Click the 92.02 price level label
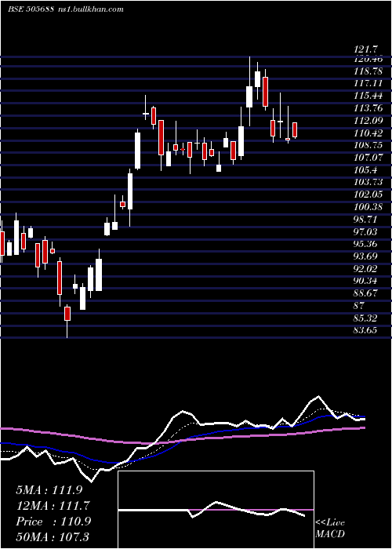Viewport: 392px width, 549px height. 366,268
